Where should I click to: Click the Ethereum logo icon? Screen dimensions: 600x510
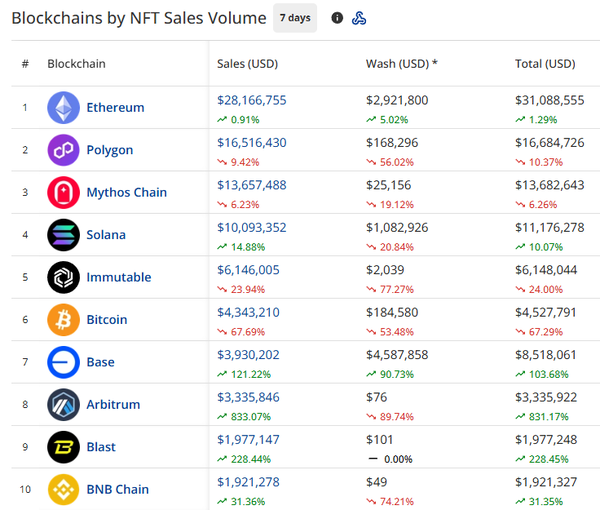(63, 108)
